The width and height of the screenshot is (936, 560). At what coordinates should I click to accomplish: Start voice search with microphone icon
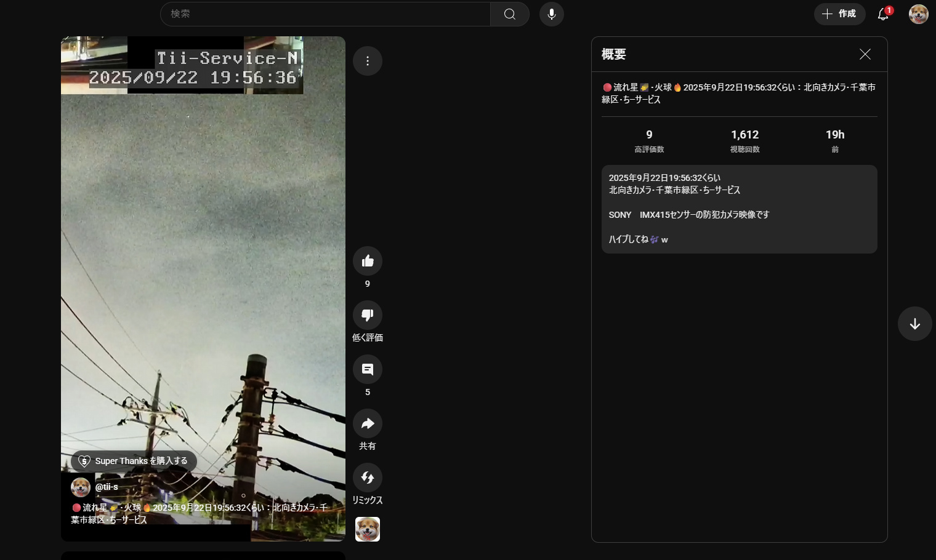tap(551, 14)
